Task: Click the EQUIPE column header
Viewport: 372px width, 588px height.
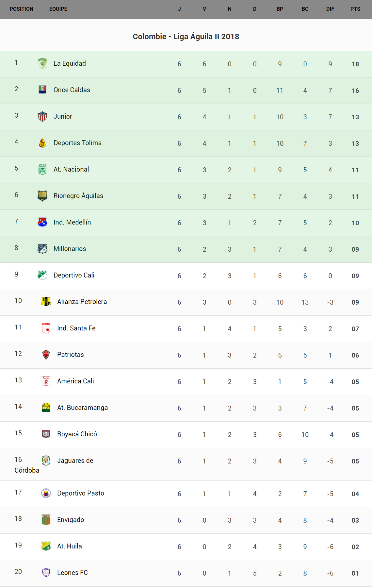Action: tap(58, 9)
